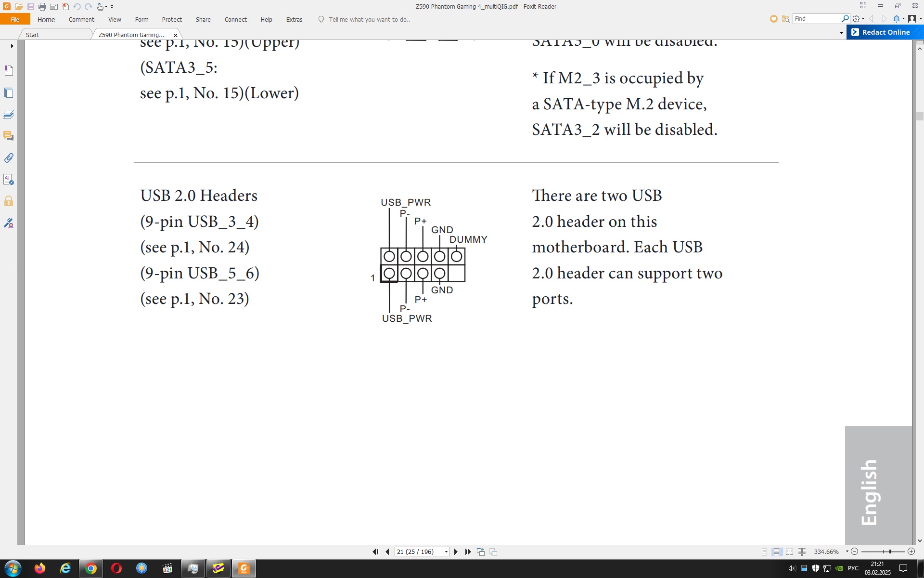Go to the last page
Viewport: 924px width, 578px height.
(x=468, y=552)
